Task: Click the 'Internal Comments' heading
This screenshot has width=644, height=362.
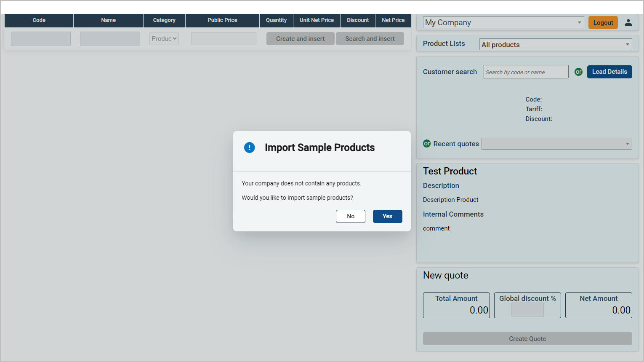Action: pos(453,214)
